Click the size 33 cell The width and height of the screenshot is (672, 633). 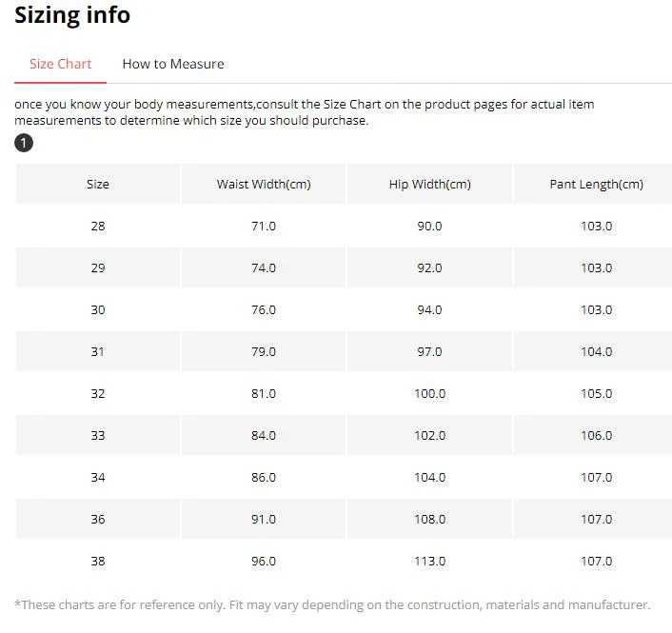pyautogui.click(x=98, y=435)
